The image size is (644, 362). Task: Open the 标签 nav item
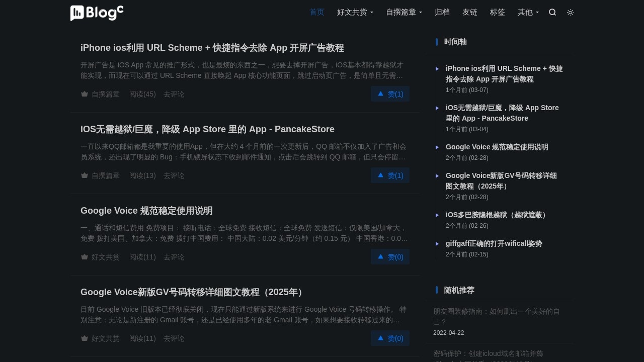[498, 12]
